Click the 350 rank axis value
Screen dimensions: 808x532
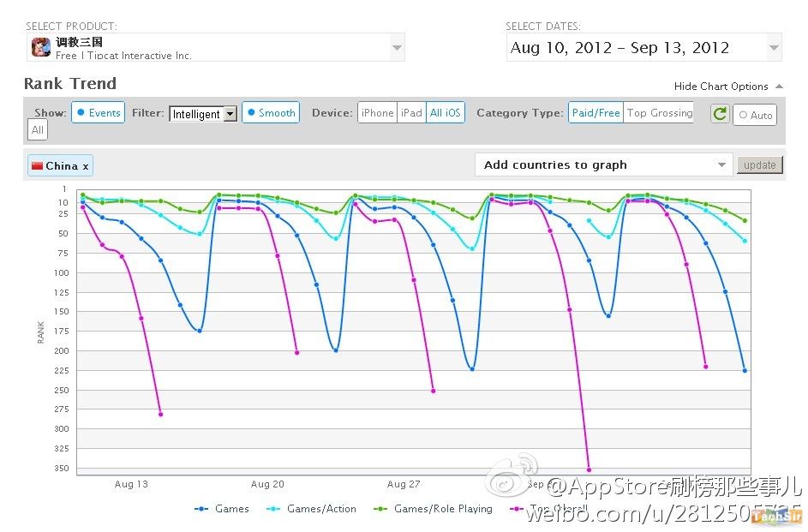coord(62,468)
